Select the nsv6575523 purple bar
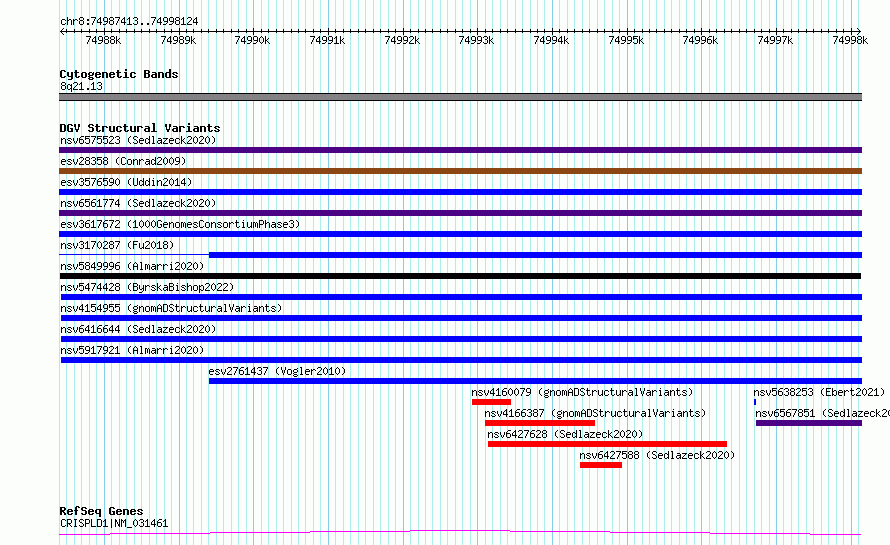Image resolution: width=890 pixels, height=545 pixels. [460, 150]
